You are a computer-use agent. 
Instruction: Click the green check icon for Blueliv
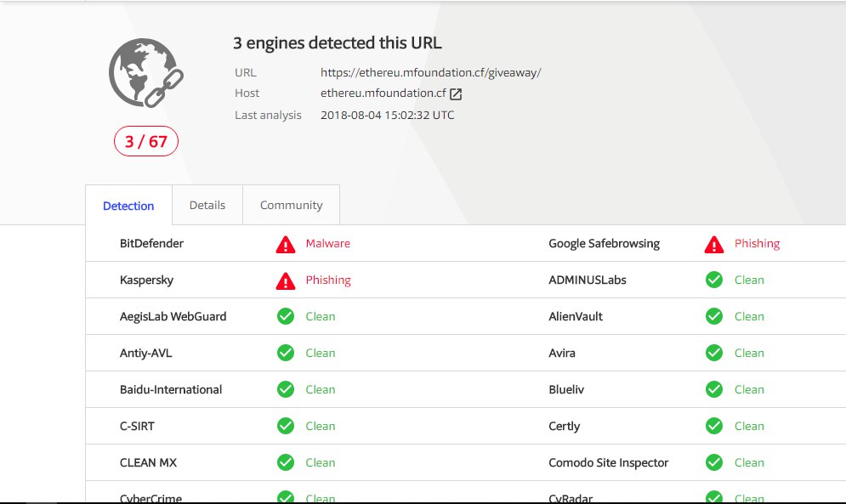point(714,389)
